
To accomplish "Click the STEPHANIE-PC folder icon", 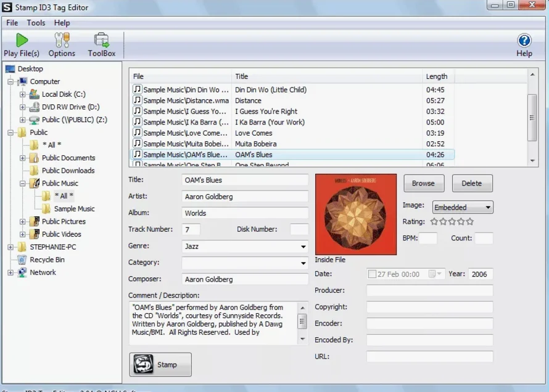I will tap(22, 247).
